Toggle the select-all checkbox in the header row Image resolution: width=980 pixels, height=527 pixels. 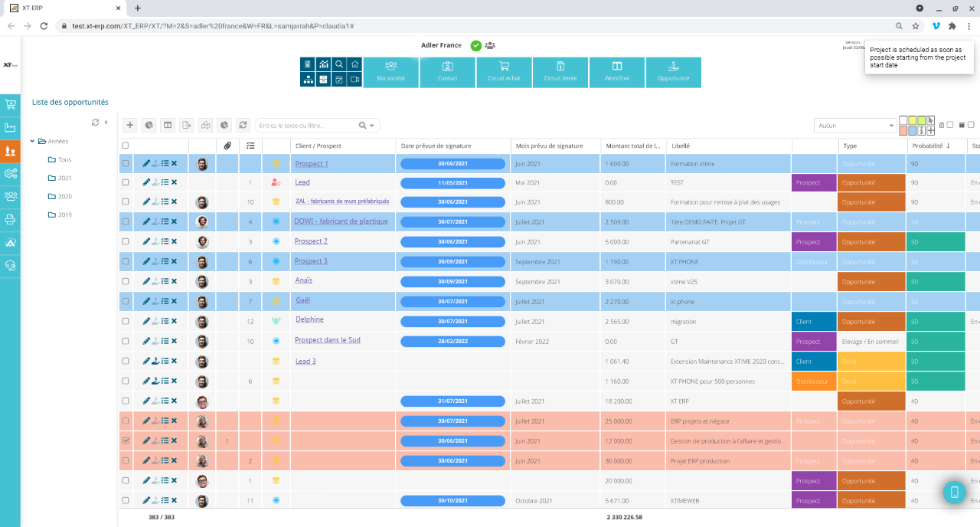coord(126,145)
